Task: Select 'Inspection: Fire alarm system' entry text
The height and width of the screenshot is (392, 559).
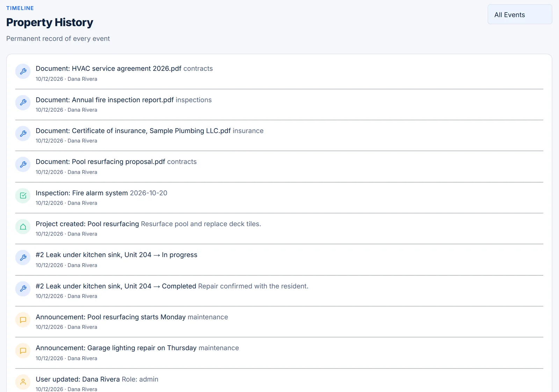Action: [x=82, y=193]
